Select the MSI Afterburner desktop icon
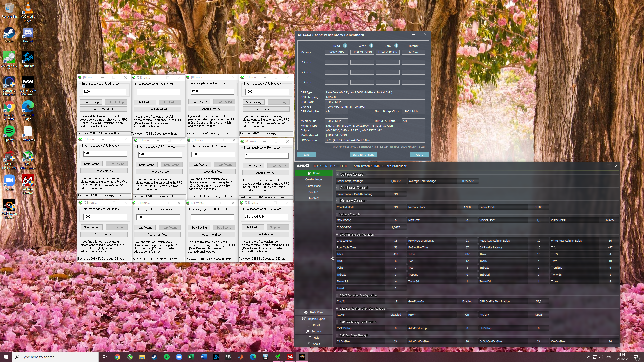 (28, 160)
